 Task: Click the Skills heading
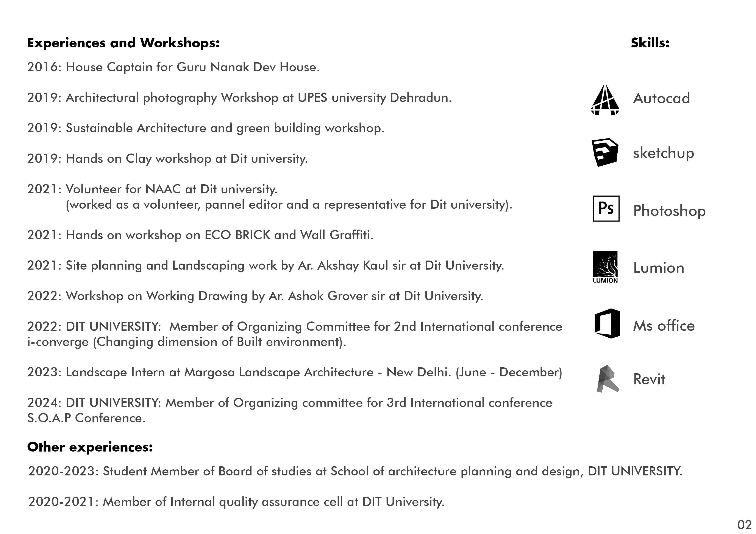pos(650,43)
